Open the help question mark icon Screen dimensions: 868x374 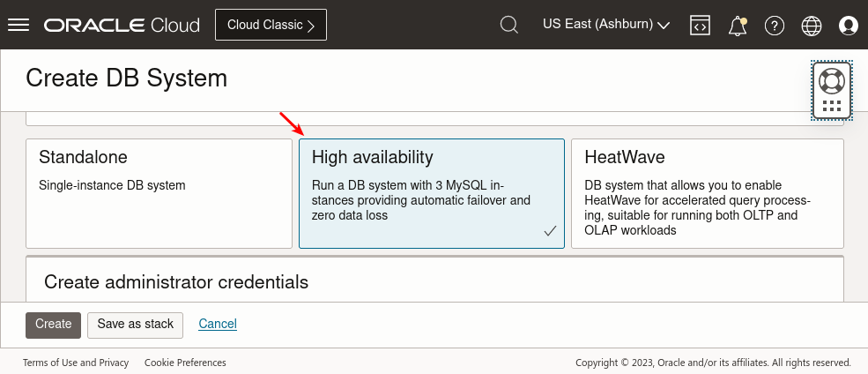774,26
